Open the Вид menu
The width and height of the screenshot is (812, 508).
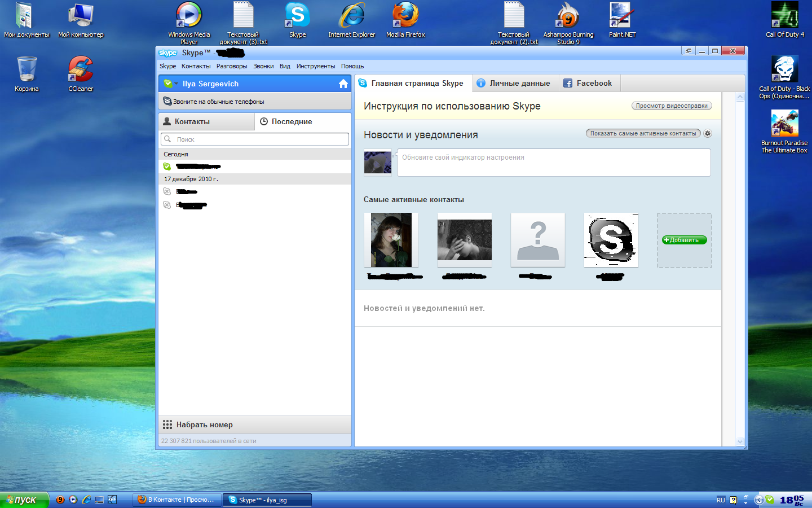point(285,66)
